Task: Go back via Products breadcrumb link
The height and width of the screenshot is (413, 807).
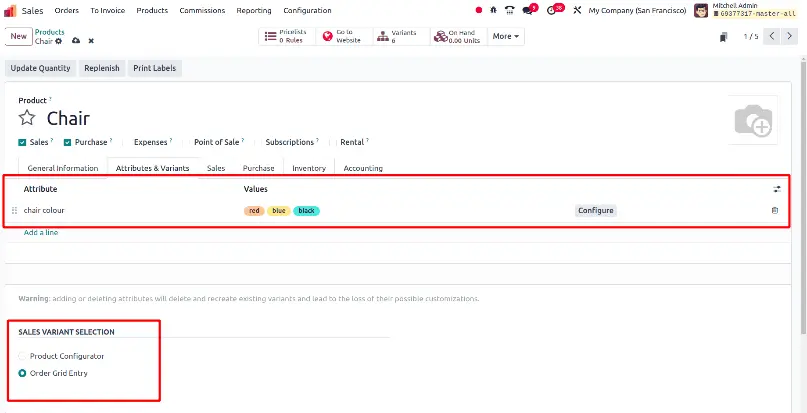Action: coord(49,32)
